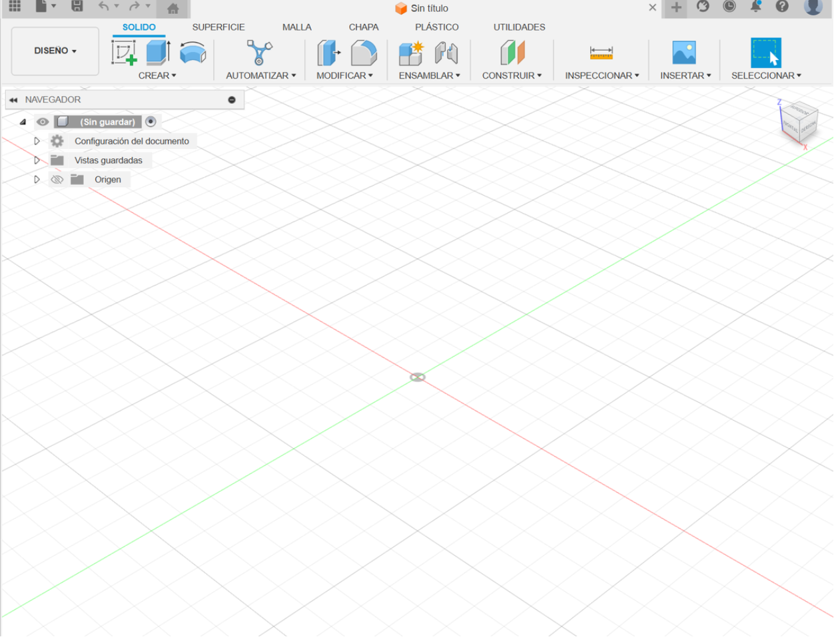This screenshot has height=637, width=840.
Task: Go to the Home tab icon
Action: pos(173,8)
